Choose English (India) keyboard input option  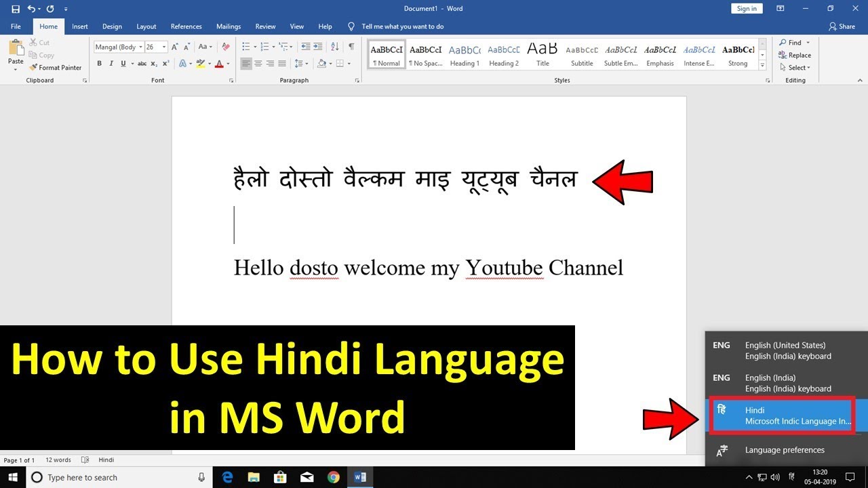point(787,383)
